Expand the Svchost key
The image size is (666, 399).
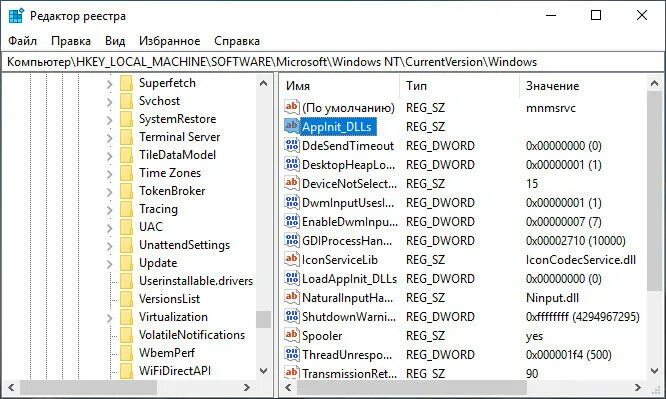110,102
